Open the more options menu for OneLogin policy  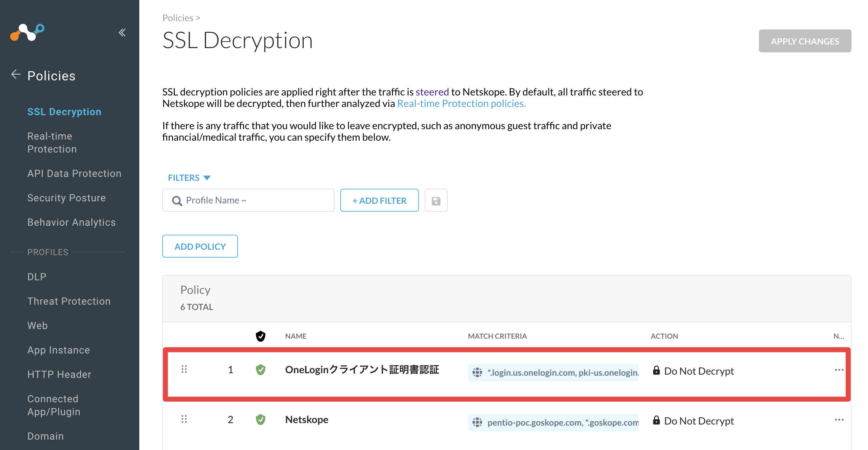(839, 370)
